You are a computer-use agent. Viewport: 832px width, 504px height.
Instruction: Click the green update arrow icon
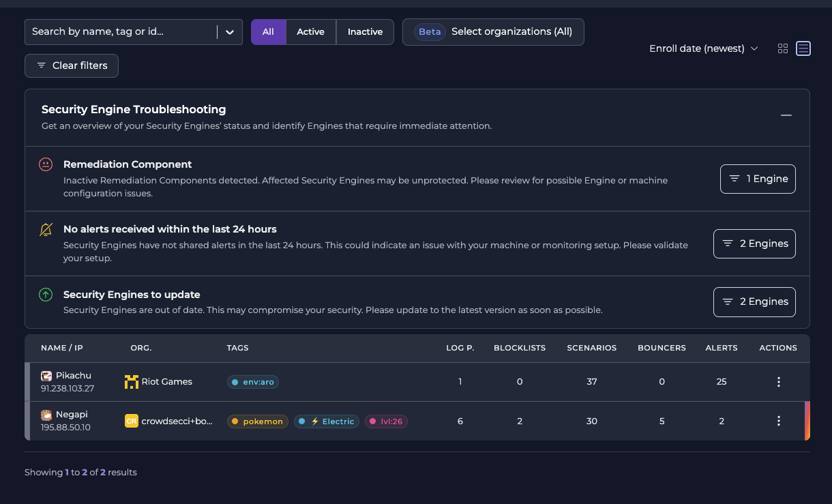point(45,294)
